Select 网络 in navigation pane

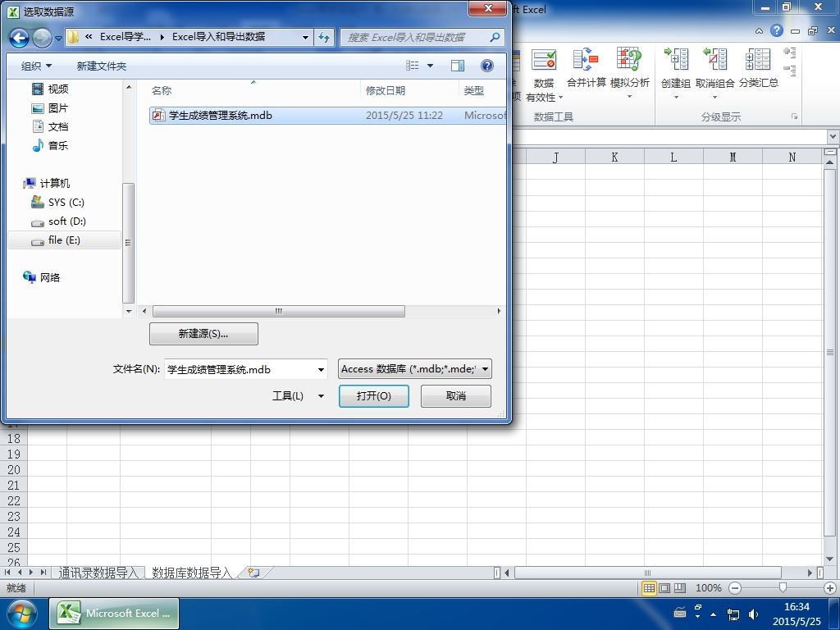click(42, 277)
